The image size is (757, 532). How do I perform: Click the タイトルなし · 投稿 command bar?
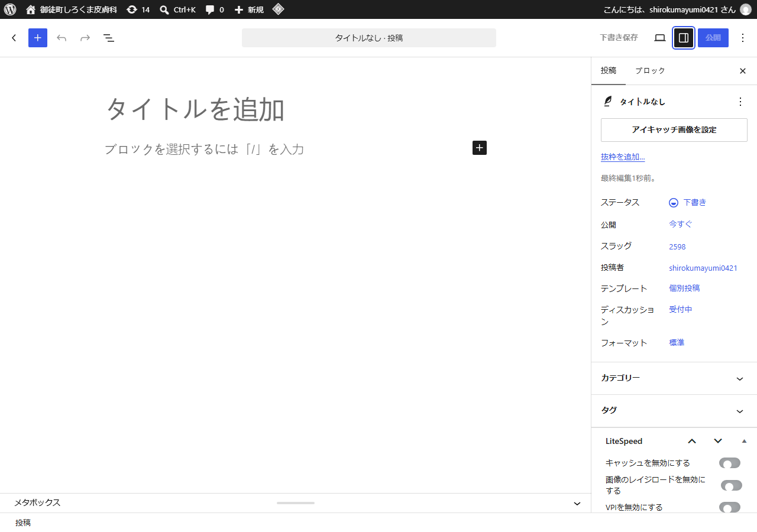(x=369, y=38)
